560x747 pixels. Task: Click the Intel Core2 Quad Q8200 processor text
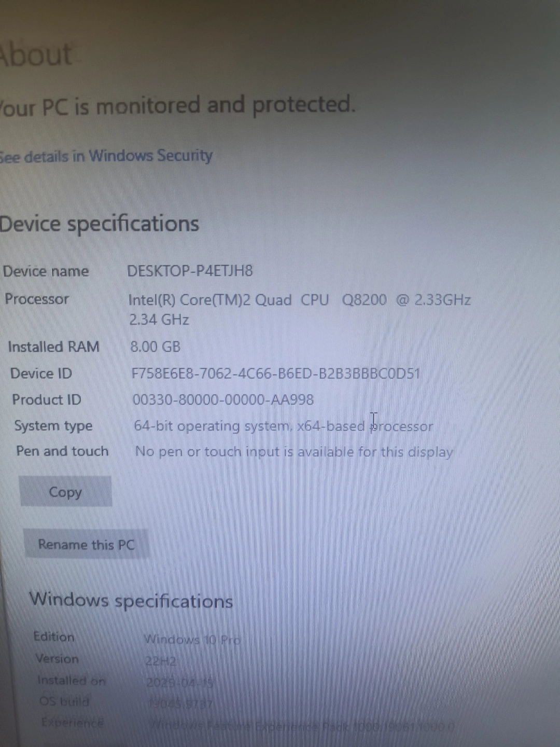click(x=300, y=309)
